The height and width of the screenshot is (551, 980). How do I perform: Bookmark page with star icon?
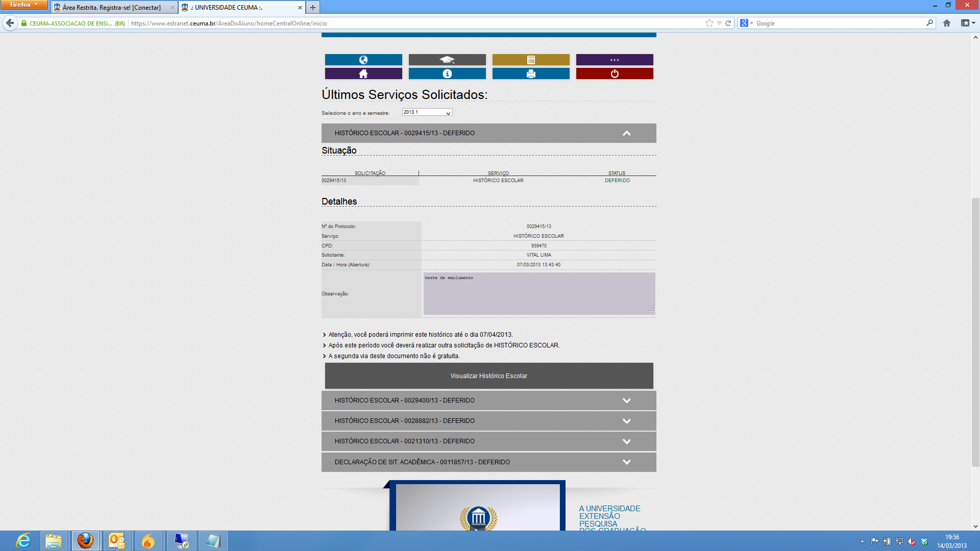point(709,23)
